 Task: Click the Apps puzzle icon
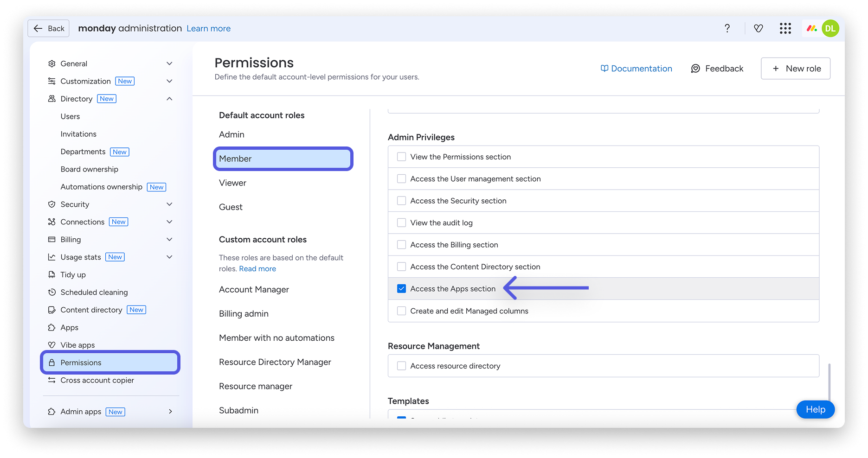coord(52,328)
